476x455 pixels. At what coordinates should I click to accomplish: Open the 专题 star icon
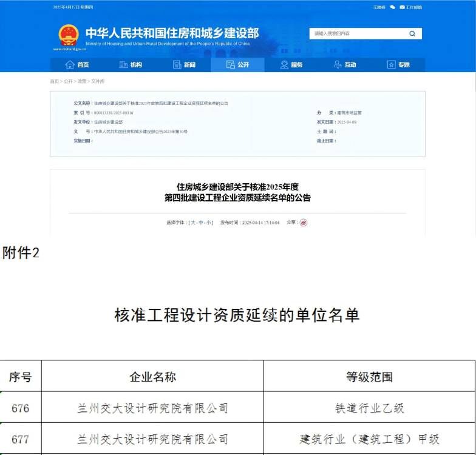(391, 65)
